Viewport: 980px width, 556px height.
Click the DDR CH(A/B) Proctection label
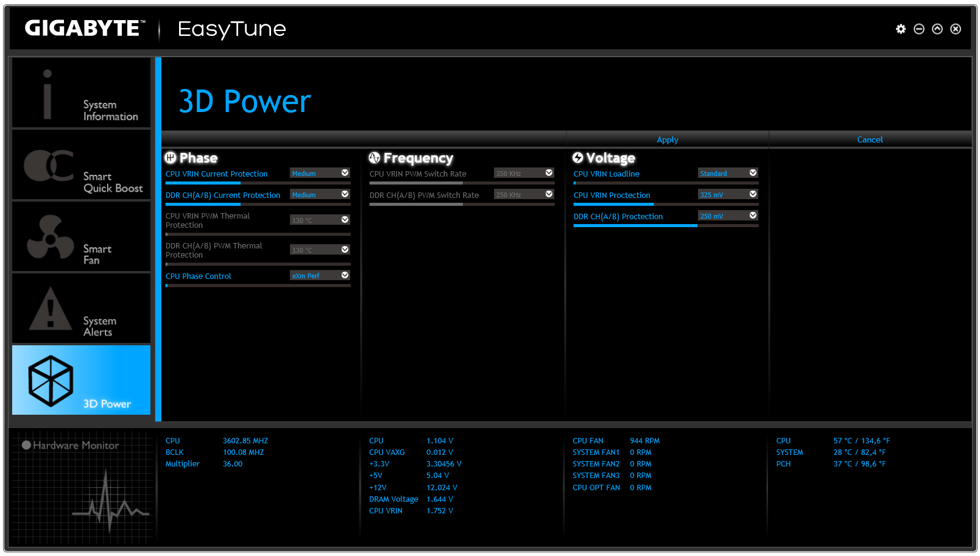pos(618,216)
